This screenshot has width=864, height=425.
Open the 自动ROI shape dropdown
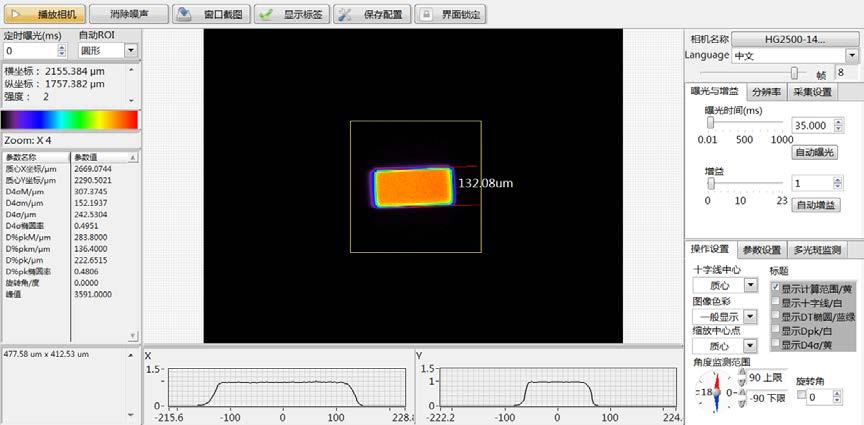click(130, 50)
